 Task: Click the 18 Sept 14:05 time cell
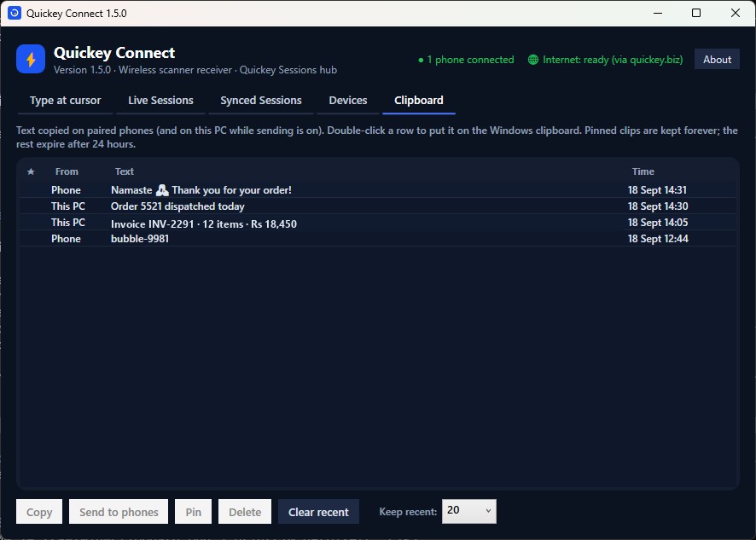point(658,223)
